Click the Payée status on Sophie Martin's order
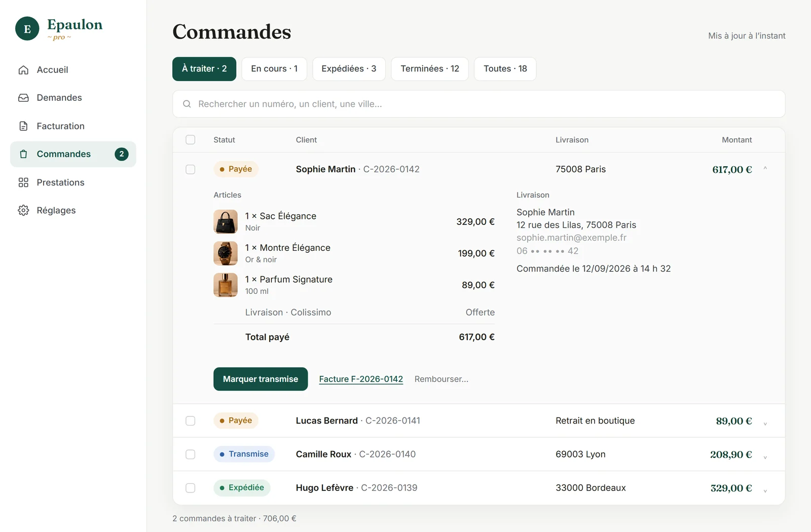This screenshot has height=532, width=811. point(236,169)
